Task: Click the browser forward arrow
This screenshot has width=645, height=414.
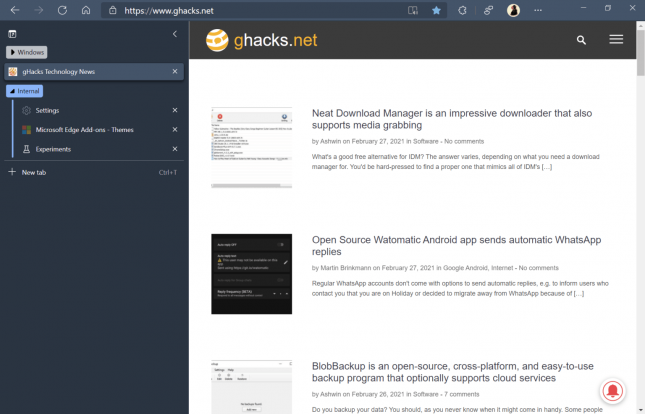Action: tap(39, 10)
